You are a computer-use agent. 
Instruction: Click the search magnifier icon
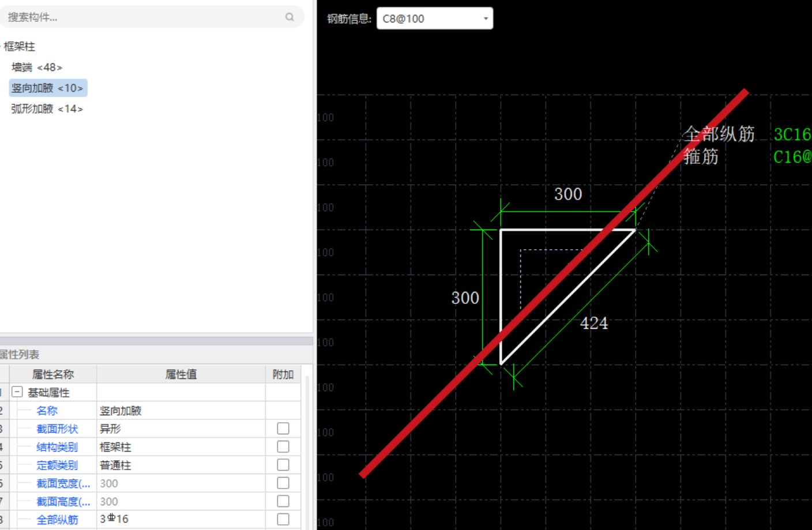(290, 17)
